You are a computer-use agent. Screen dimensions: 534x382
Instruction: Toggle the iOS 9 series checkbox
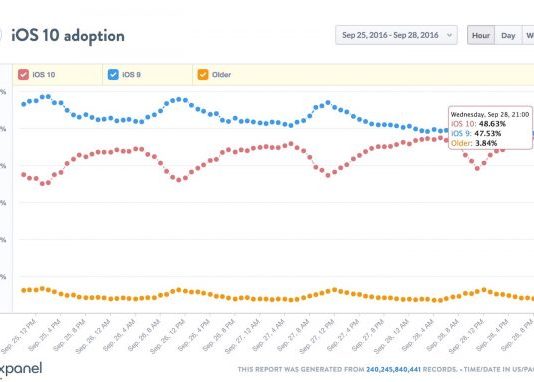pos(113,74)
